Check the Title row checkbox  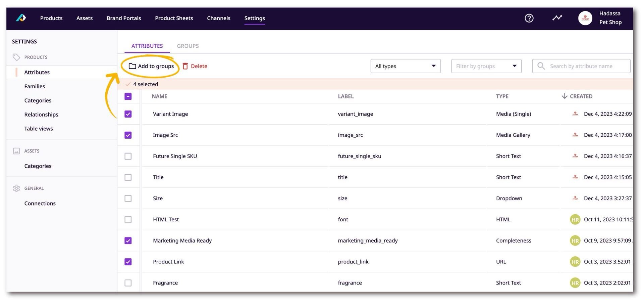(x=128, y=177)
